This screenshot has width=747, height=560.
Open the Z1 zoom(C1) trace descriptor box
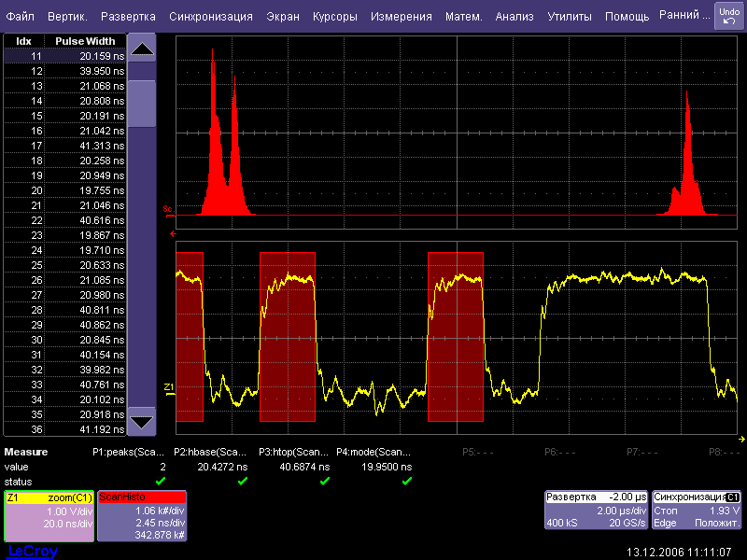pos(49,516)
